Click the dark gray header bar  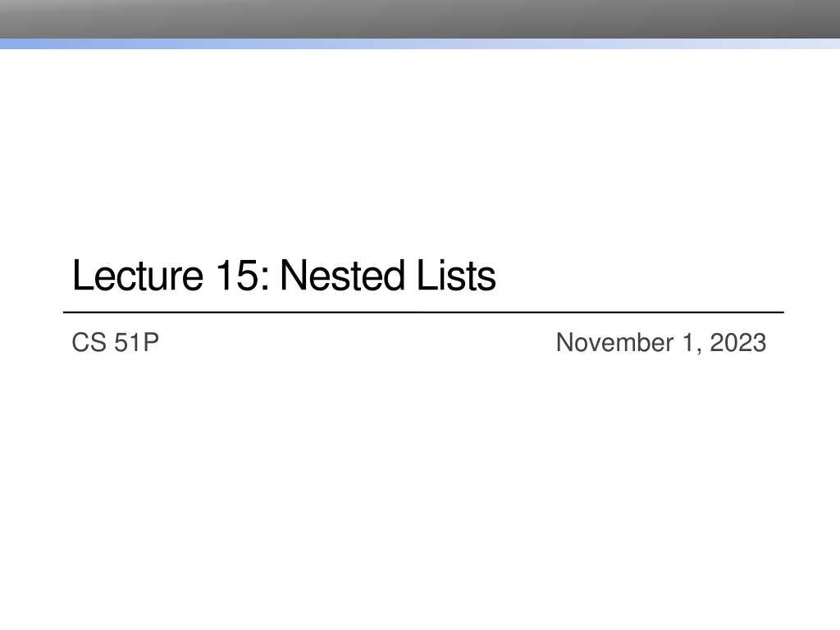pos(420,18)
